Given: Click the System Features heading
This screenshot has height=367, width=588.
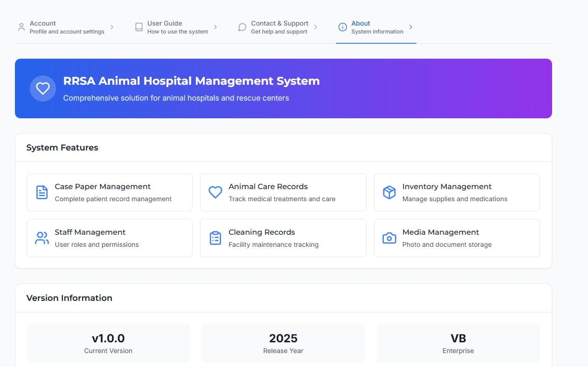Looking at the screenshot, I should point(62,148).
